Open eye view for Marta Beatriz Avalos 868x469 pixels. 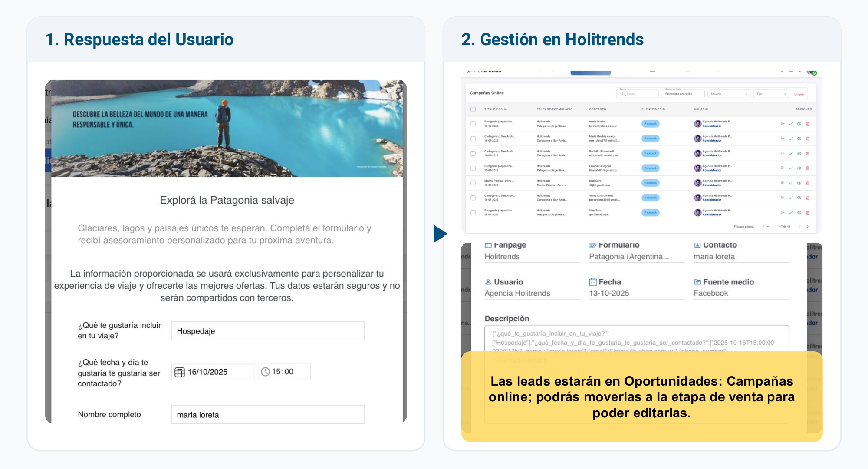click(799, 139)
